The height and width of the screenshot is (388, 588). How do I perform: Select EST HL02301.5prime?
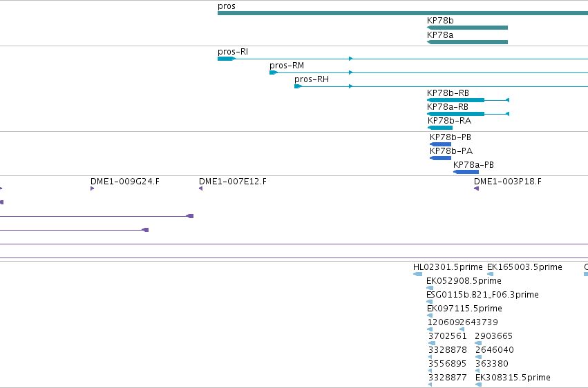417,274
